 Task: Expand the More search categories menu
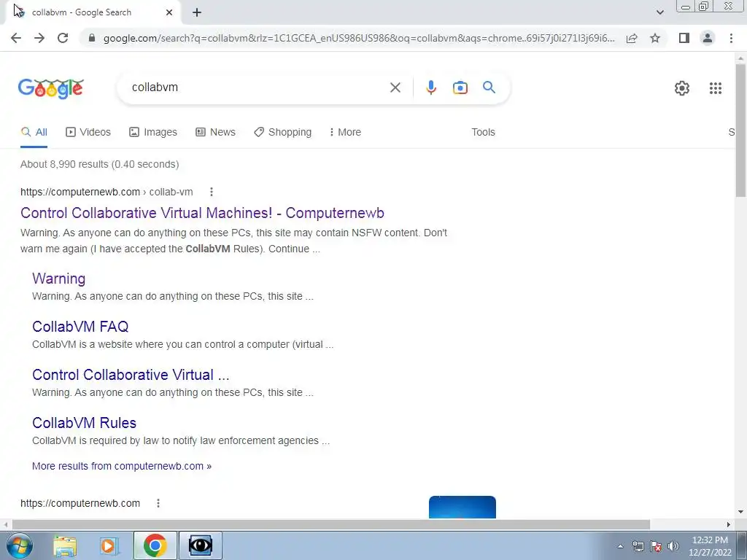pyautogui.click(x=345, y=132)
